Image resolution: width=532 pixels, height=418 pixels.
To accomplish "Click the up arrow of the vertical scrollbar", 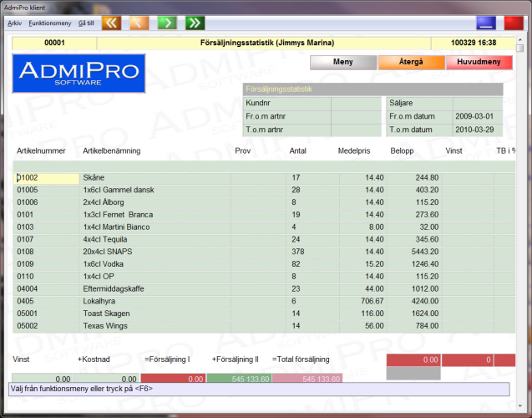I will (520, 40).
